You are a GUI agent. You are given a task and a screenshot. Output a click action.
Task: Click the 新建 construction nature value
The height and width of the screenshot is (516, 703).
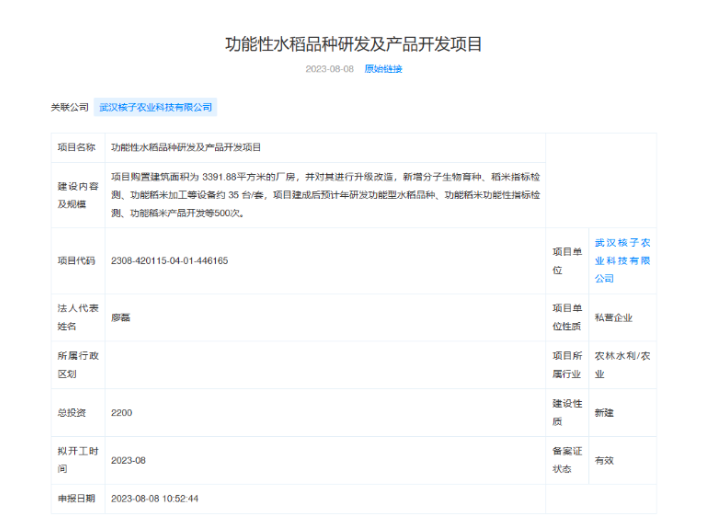pyautogui.click(x=604, y=412)
